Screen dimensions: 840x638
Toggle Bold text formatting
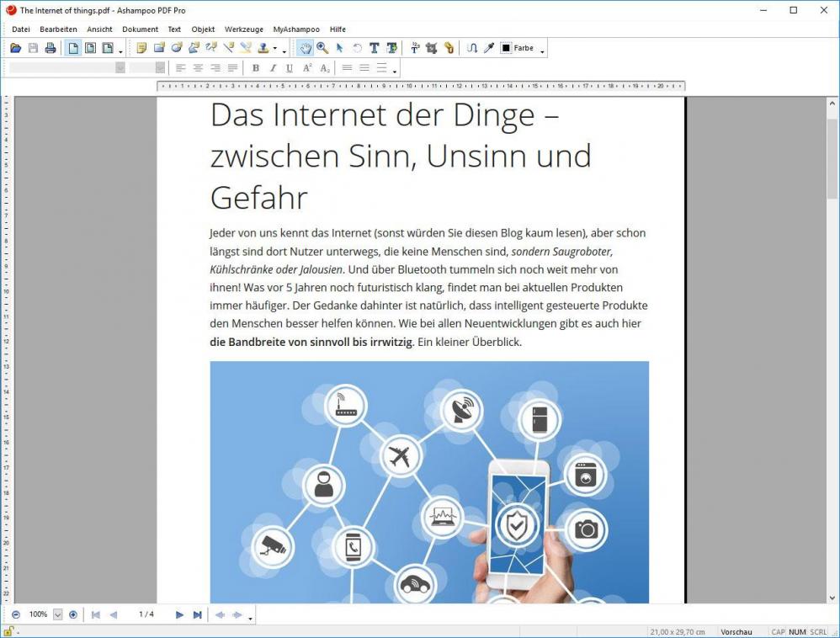point(256,68)
